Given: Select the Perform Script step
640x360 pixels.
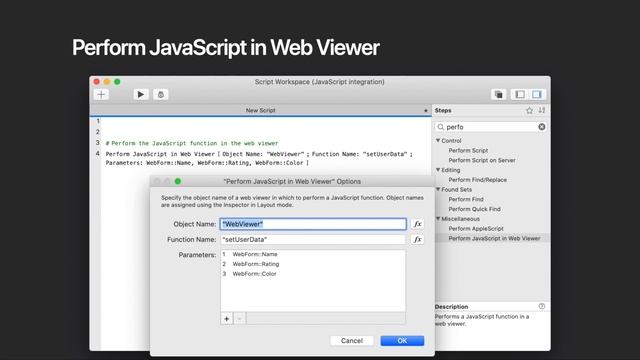Looking at the screenshot, I should (x=468, y=150).
